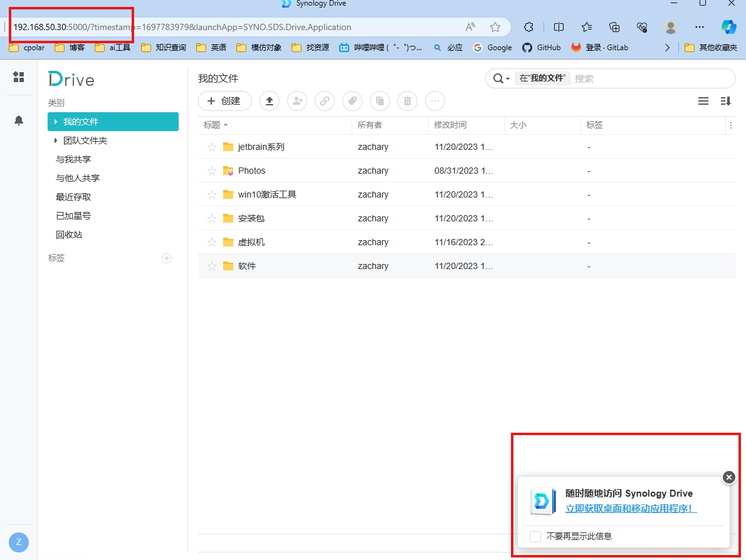Open the column options menu in header

(730, 125)
